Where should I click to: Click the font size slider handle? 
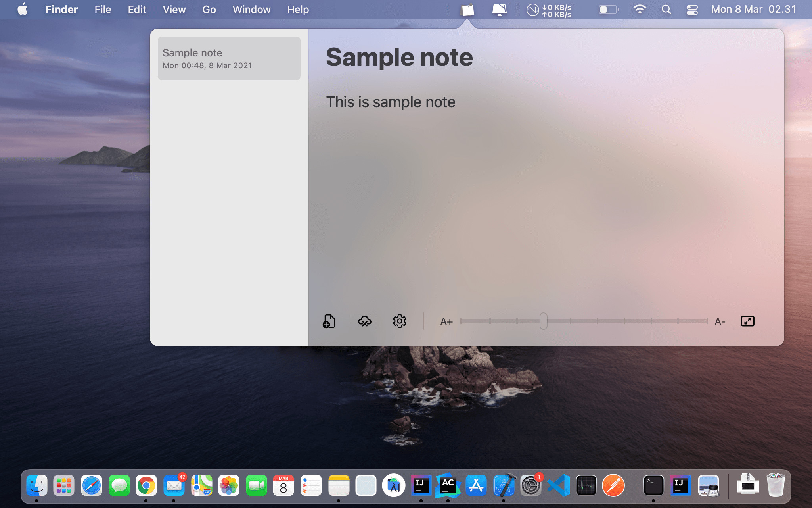543,321
